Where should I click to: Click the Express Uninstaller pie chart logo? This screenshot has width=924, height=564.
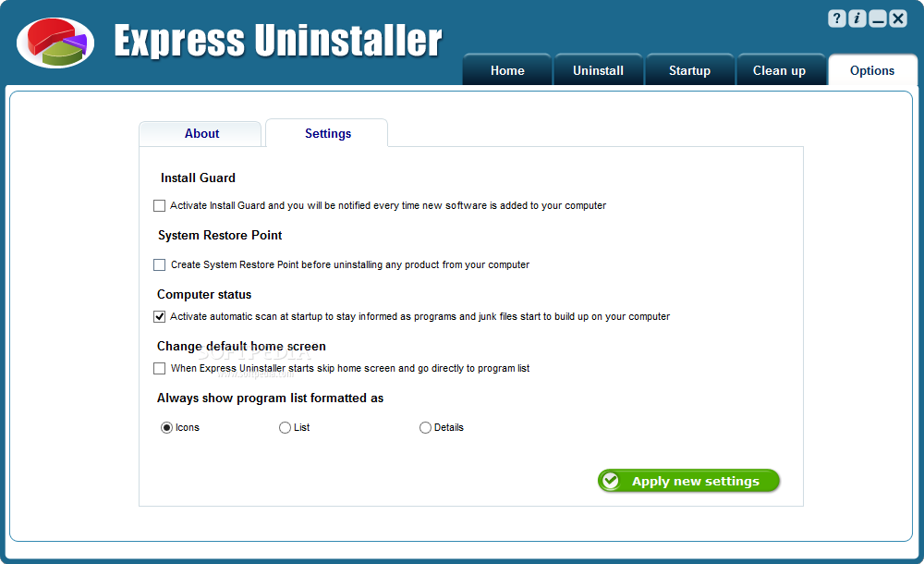pyautogui.click(x=55, y=43)
